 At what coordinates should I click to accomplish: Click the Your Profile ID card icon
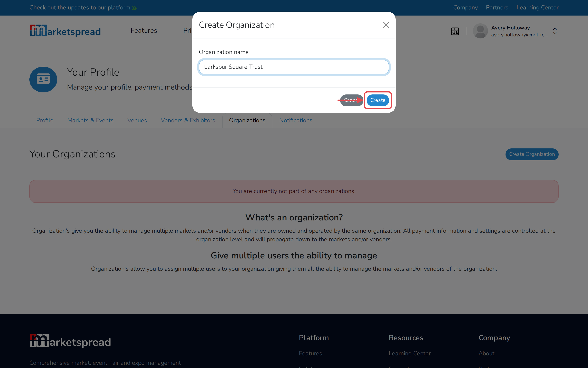click(43, 79)
